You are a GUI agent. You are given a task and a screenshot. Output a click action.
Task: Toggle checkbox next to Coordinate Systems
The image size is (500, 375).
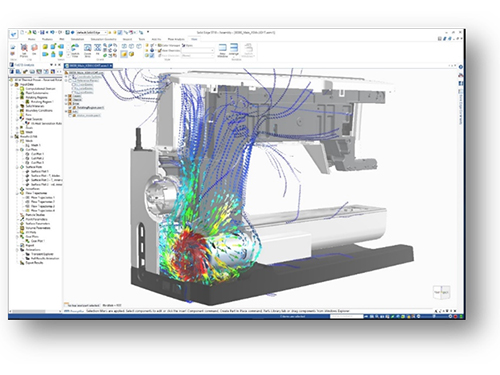pos(71,77)
